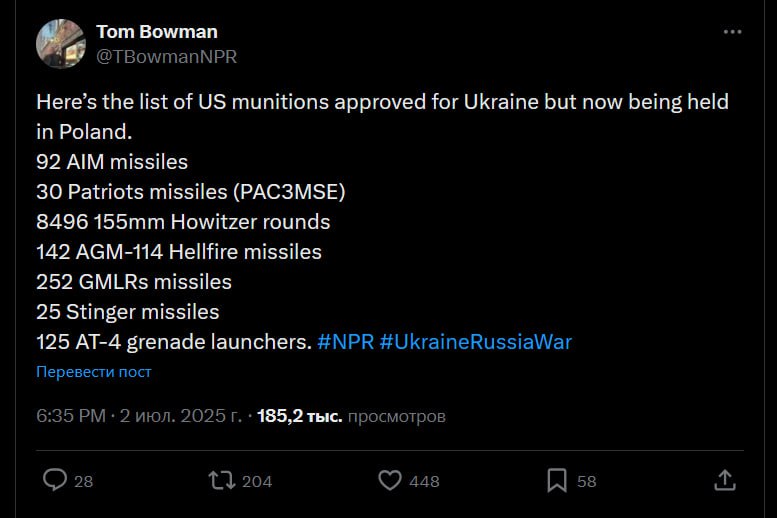
Task: Click the Перевести пост translate link
Action: (94, 372)
